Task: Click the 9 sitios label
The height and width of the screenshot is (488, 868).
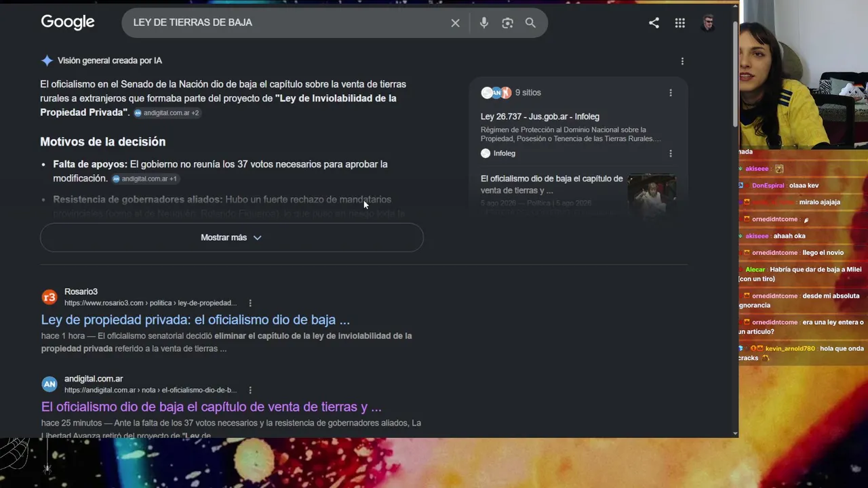Action: point(528,93)
